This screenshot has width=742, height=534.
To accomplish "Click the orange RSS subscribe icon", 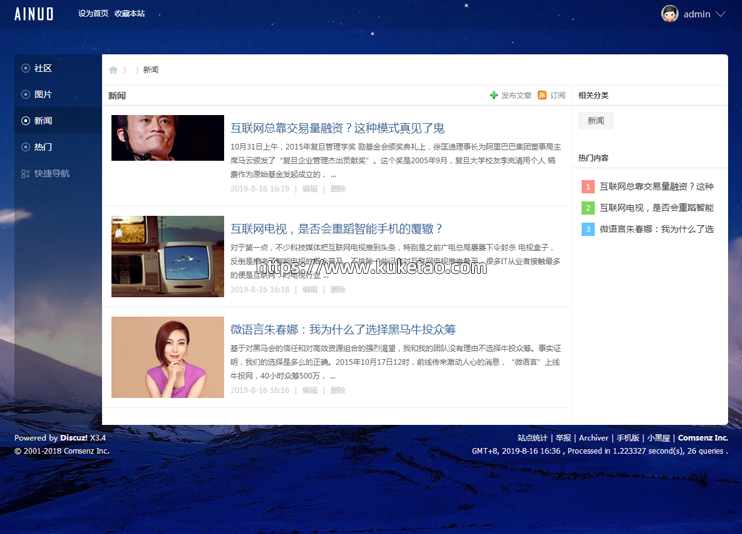I will coord(542,95).
